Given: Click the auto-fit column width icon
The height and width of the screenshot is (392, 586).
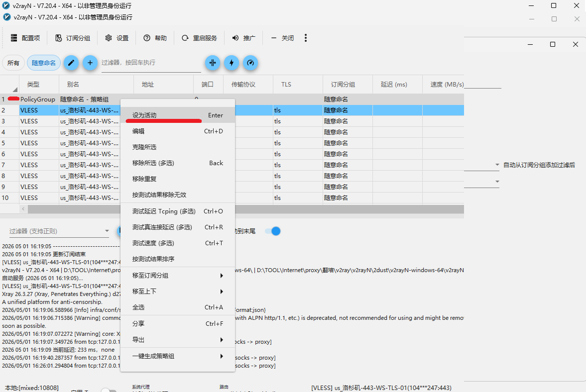Looking at the screenshot, I should 213,63.
